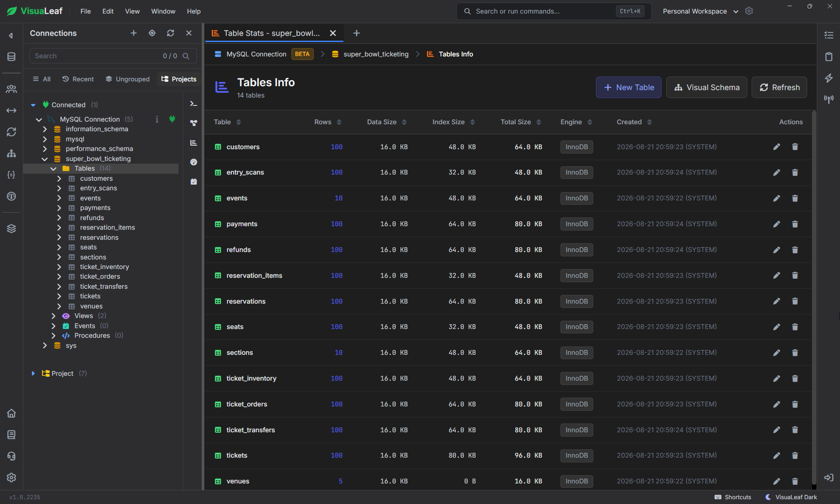Refresh the connections list icon
This screenshot has height=504, width=840.
(170, 33)
